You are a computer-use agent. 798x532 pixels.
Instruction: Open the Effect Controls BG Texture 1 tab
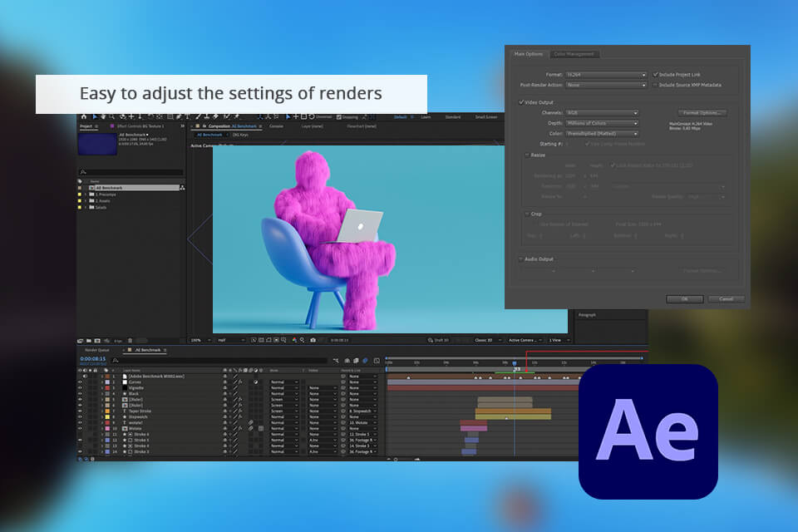point(140,126)
